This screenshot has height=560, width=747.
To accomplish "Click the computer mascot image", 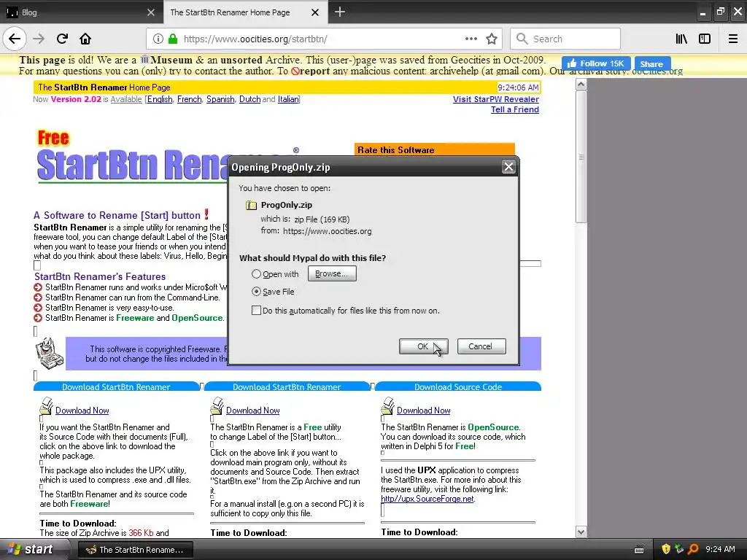I will 50,354.
